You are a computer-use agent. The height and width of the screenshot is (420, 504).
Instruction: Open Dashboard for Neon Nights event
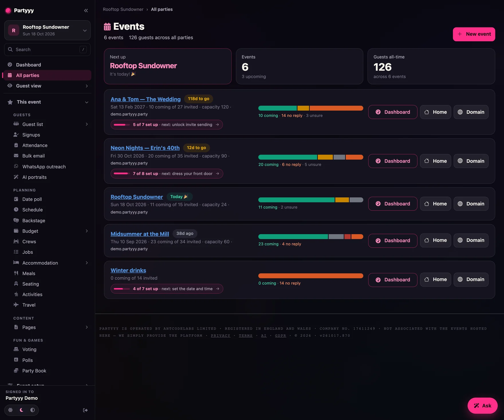click(x=393, y=161)
